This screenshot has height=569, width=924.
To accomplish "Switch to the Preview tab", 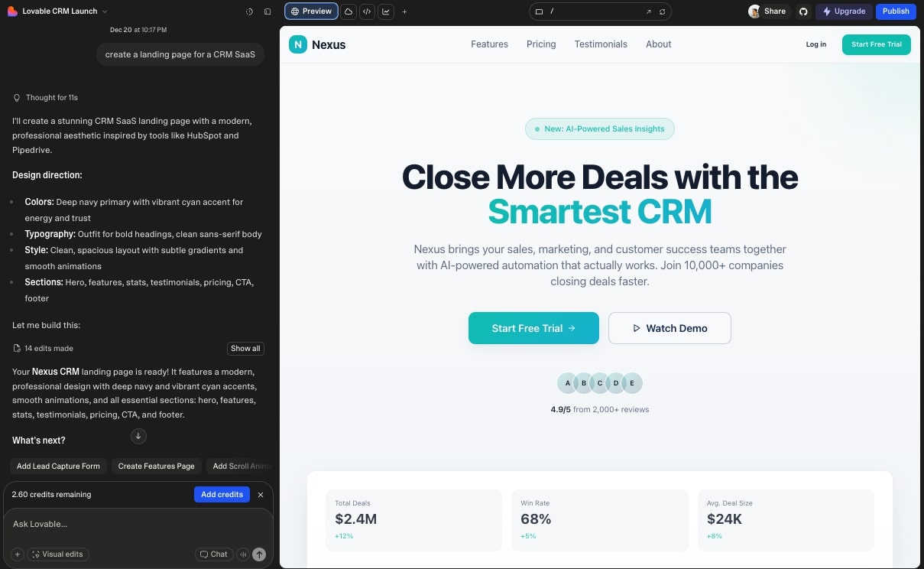I will [311, 11].
